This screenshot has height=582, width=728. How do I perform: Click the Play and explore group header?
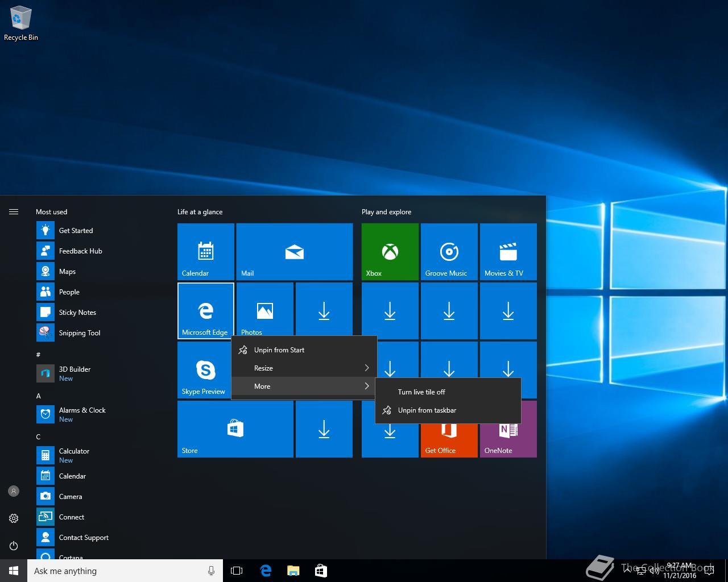[x=386, y=212]
